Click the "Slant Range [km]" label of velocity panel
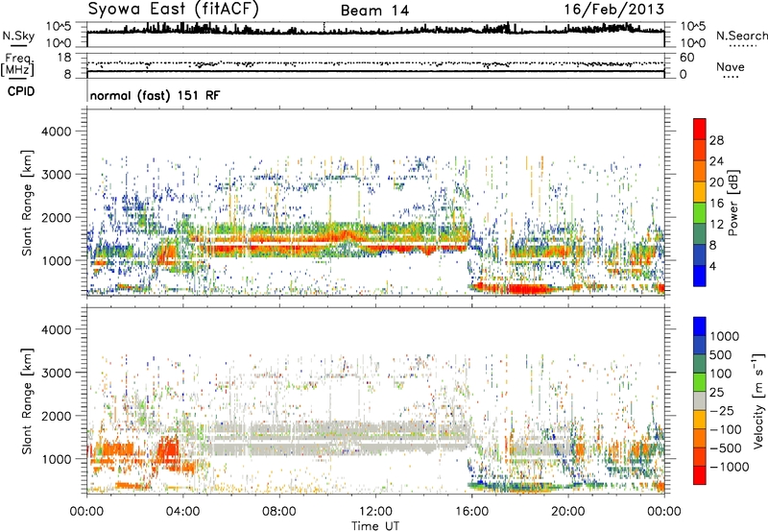This screenshot has width=768, height=532. pos(28,401)
